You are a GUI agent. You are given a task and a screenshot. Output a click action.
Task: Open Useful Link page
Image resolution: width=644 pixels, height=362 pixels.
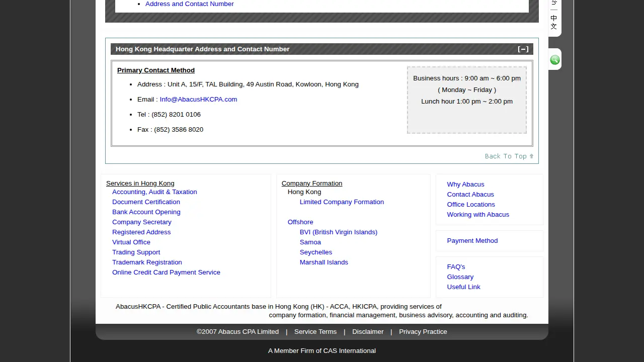click(x=463, y=287)
